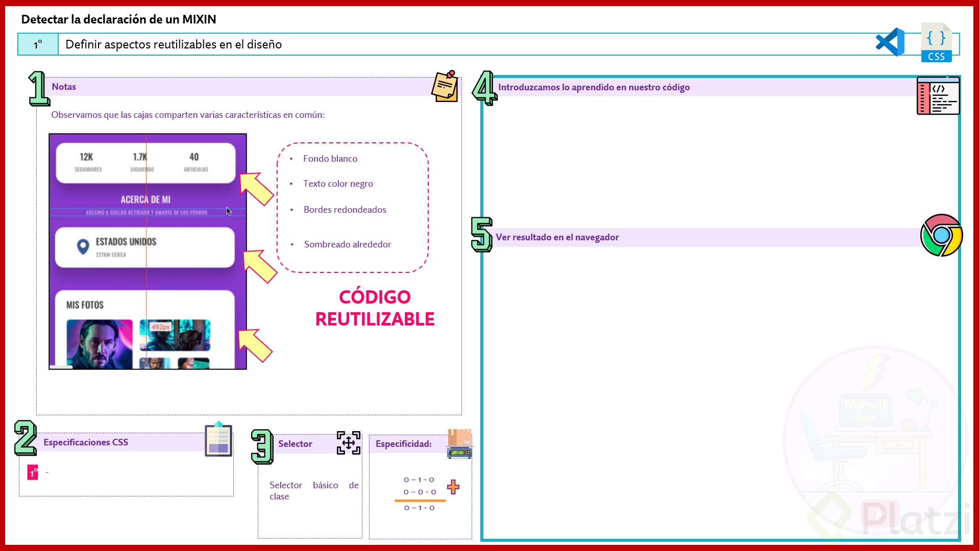980x551 pixels.
Task: Click the Especificaciones CSS header
Action: coord(86,442)
